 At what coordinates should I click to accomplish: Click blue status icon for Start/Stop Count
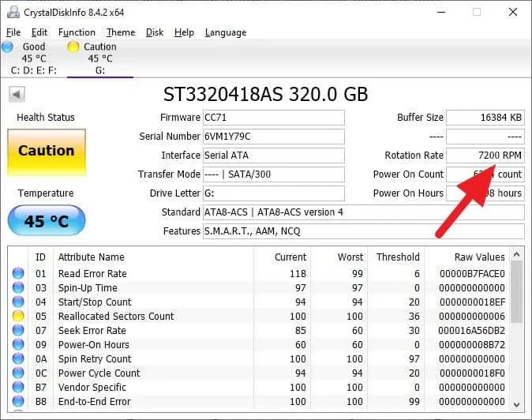pos(18,302)
